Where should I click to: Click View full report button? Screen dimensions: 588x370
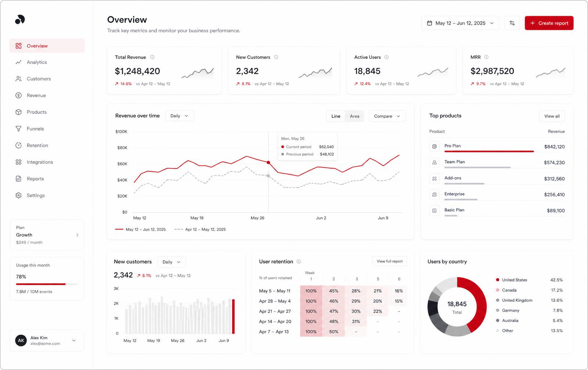[x=390, y=261]
